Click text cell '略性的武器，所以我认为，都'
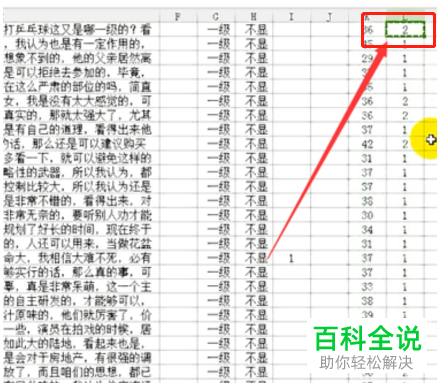The image size is (437, 383). click(x=77, y=172)
